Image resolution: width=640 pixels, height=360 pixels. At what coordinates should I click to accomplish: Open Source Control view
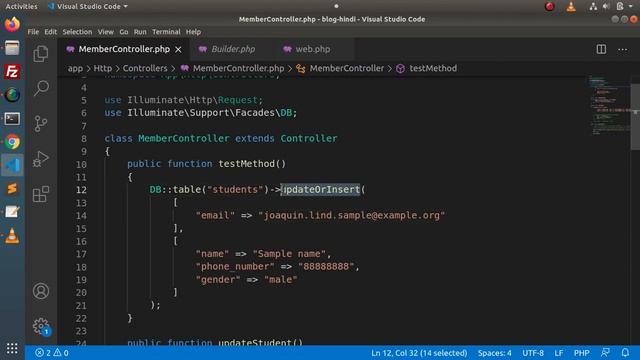(41, 123)
